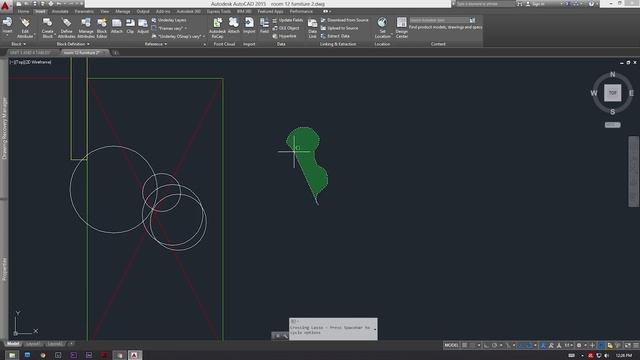This screenshot has width=640, height=360.
Task: Open the Properties palette side tab
Action: pyautogui.click(x=4, y=269)
